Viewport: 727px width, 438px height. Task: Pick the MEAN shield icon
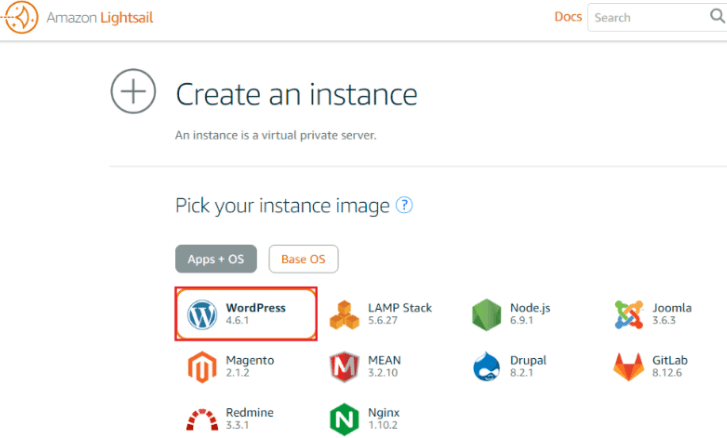point(344,367)
